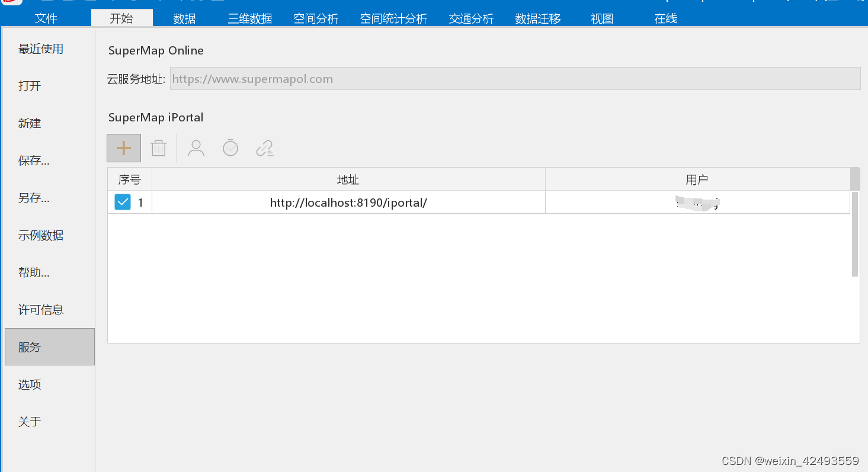Click the user login person icon
The width and height of the screenshot is (868, 472).
[x=196, y=148]
